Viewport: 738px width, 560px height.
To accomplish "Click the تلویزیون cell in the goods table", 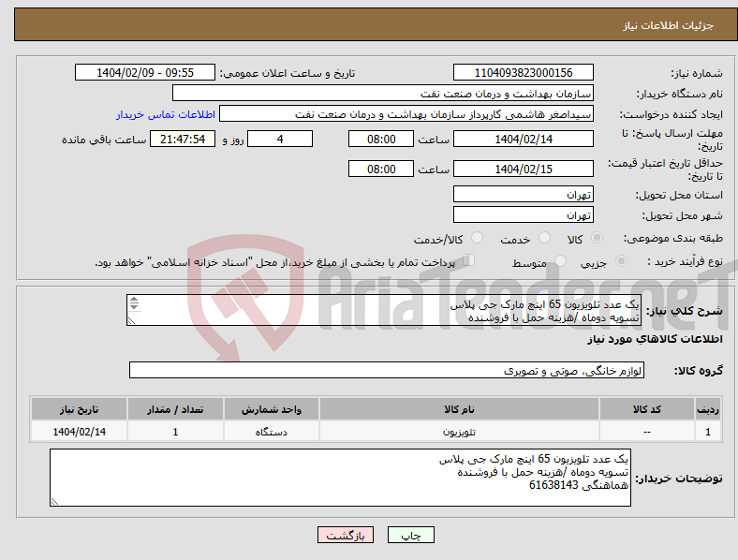I will [x=459, y=432].
